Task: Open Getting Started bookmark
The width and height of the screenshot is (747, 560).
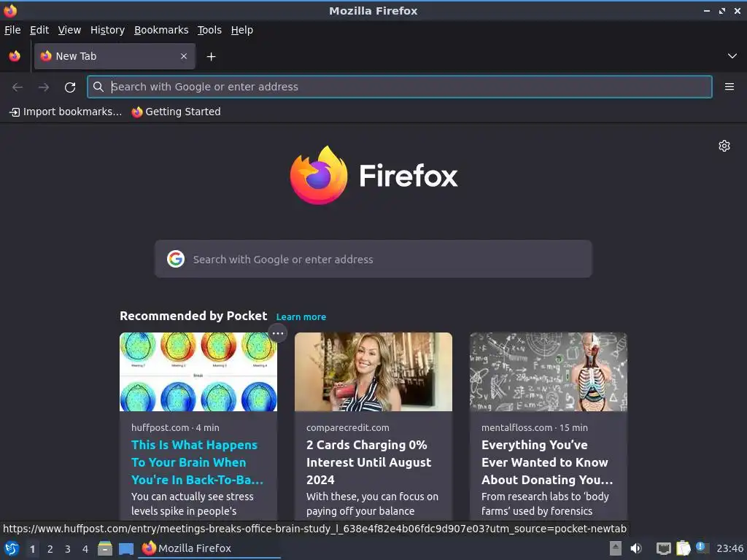Action: (x=177, y=112)
